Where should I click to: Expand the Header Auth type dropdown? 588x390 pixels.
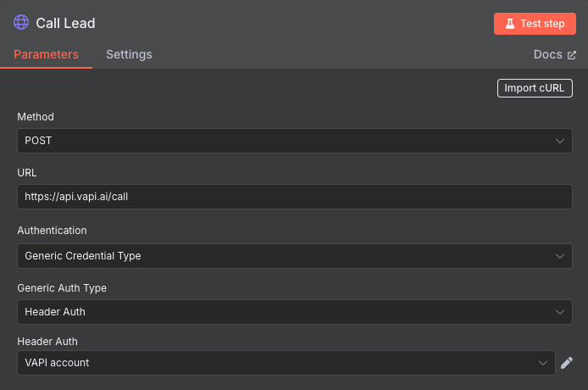click(295, 312)
